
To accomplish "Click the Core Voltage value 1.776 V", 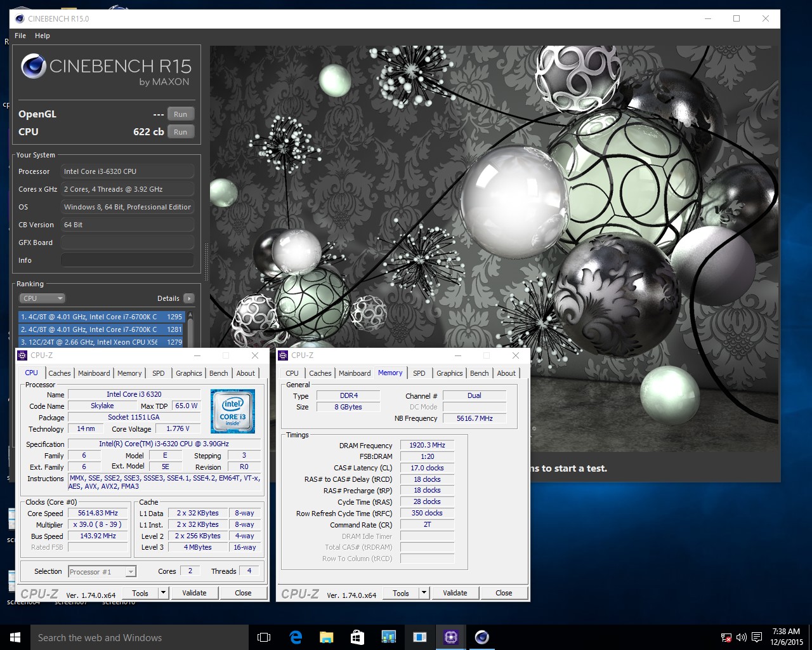I will 178,428.
